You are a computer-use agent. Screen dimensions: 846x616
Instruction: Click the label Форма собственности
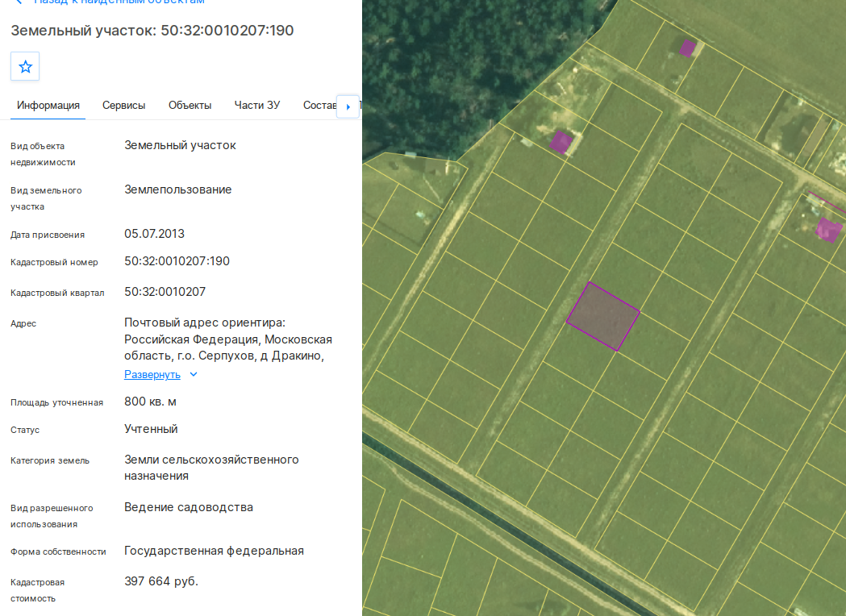[58, 551]
